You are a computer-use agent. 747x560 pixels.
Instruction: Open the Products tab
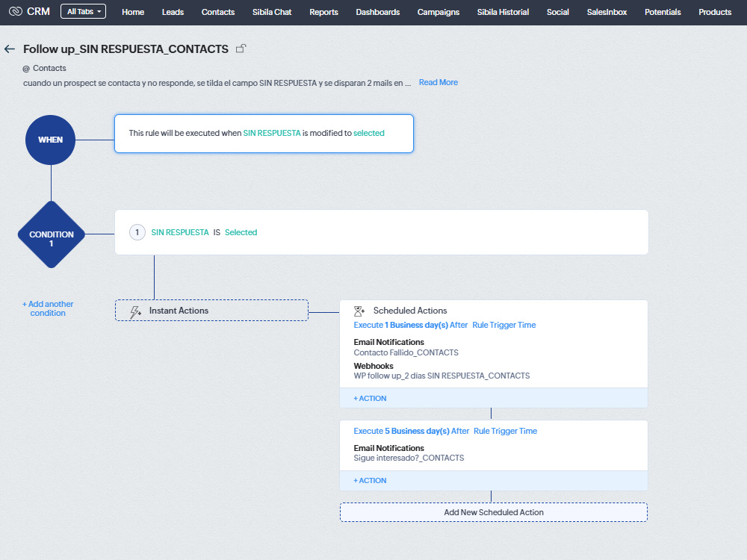[715, 12]
